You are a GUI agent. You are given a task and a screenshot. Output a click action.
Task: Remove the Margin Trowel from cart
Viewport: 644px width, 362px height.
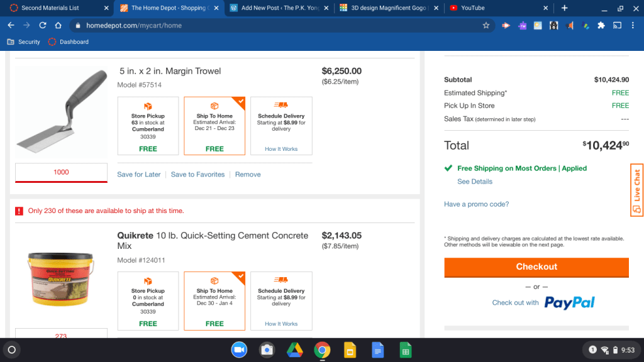point(248,175)
